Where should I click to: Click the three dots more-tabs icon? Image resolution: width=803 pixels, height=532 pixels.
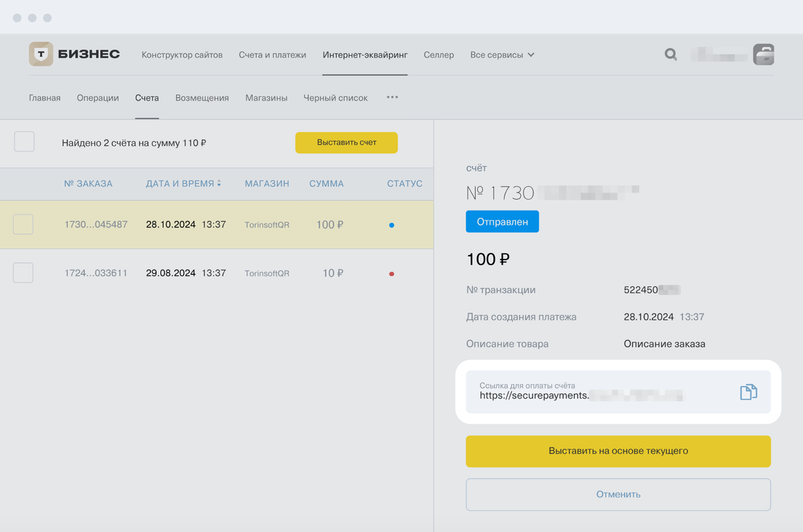click(392, 97)
